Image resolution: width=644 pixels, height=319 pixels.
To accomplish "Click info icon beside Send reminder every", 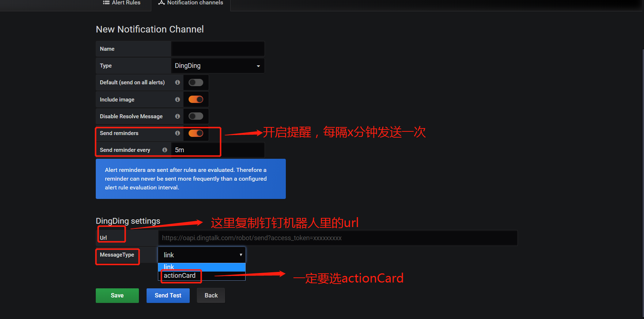I will click(165, 150).
